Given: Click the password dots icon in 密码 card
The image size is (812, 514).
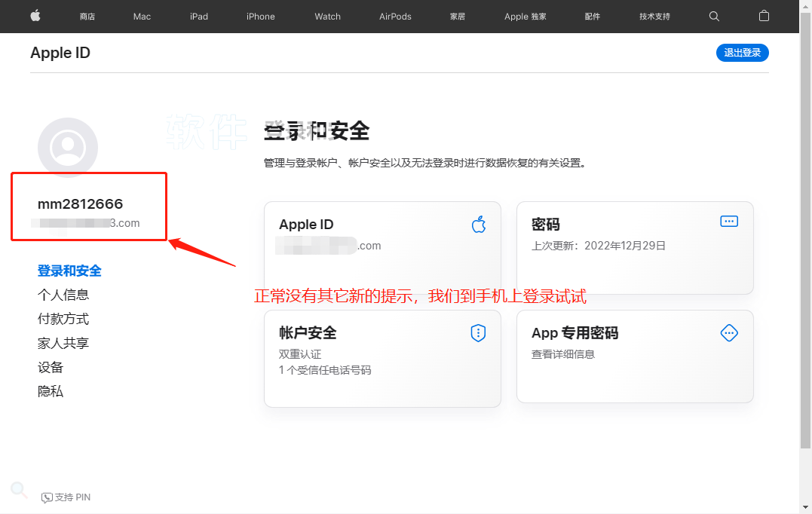Looking at the screenshot, I should [729, 221].
